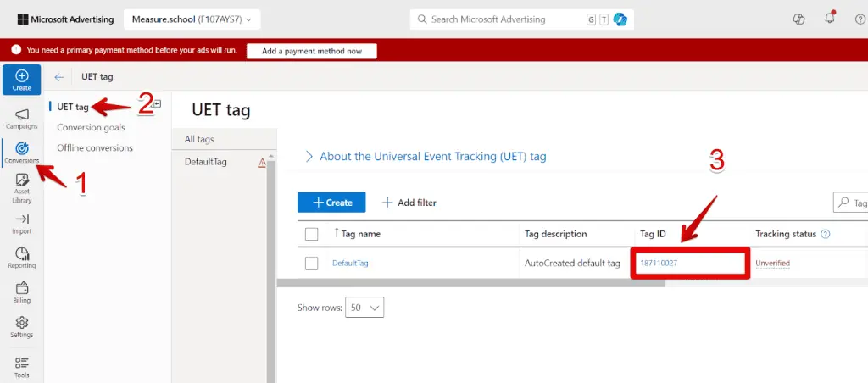Open Settings in the left sidebar
The height and width of the screenshot is (383, 868).
(21, 327)
